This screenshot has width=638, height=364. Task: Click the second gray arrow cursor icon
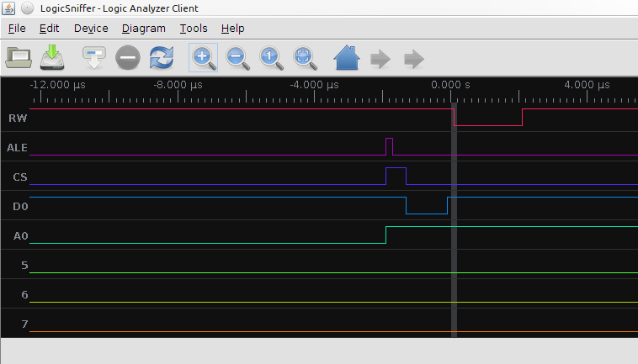[x=414, y=60]
